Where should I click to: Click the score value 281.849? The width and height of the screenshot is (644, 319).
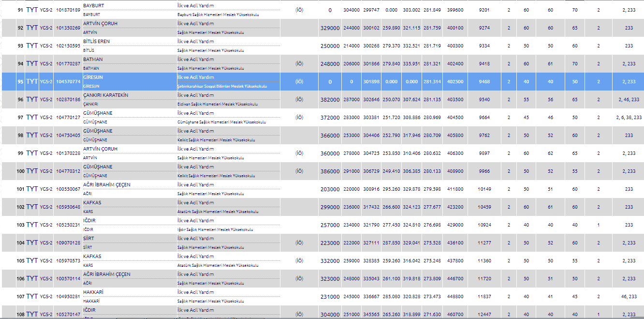[x=432, y=10]
